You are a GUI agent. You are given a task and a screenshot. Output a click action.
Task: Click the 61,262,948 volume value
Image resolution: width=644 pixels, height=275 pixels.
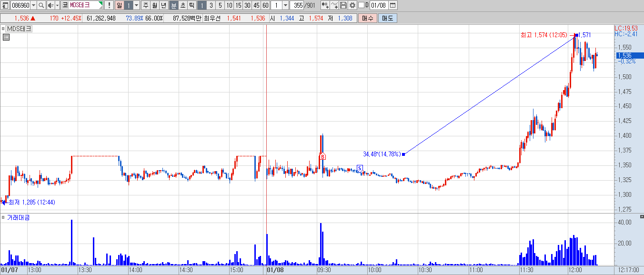(x=101, y=18)
